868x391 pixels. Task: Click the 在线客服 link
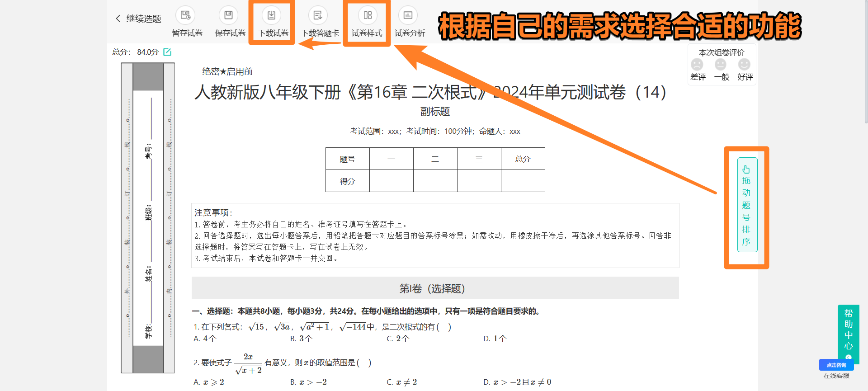[x=836, y=376]
